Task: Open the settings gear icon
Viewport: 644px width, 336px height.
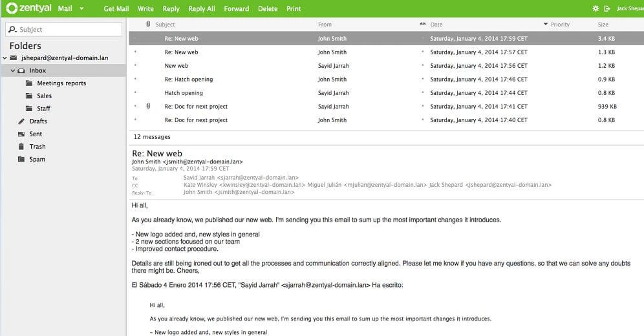Action: click(x=596, y=8)
